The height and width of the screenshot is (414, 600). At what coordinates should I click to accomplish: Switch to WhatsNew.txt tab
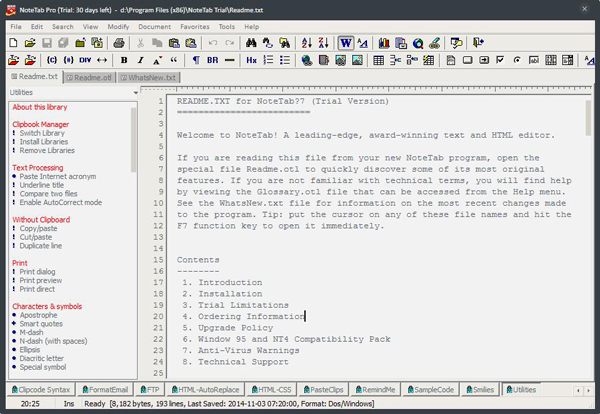[x=148, y=78]
